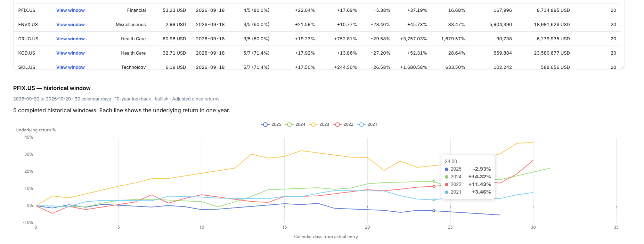
Task: Click the 2024 data point at day 24
Action: 434,181
